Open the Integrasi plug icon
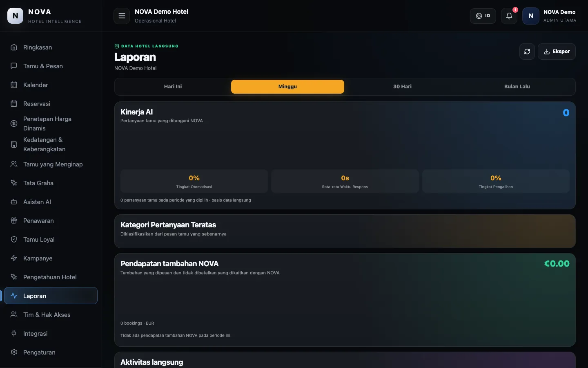This screenshot has height=368, width=588. tap(14, 334)
